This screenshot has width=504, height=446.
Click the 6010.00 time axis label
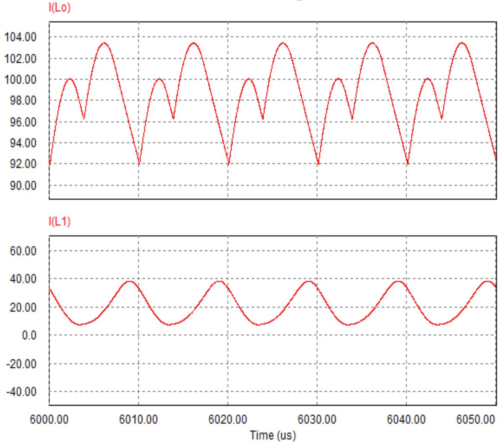[139, 419]
